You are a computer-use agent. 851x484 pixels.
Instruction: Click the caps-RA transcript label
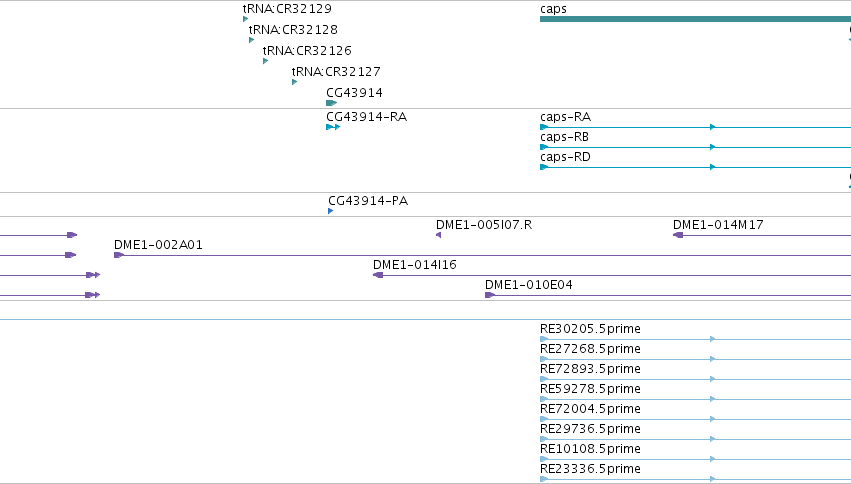click(565, 117)
